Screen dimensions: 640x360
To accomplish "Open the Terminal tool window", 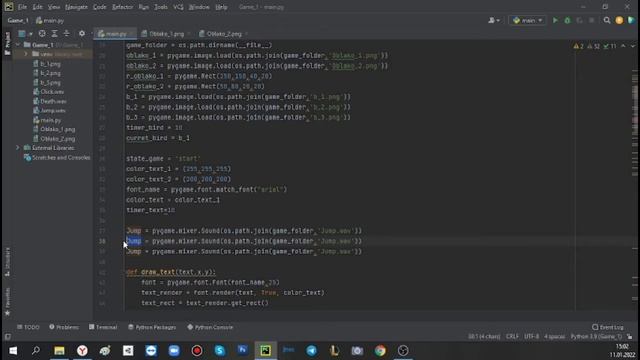I will click(103, 327).
